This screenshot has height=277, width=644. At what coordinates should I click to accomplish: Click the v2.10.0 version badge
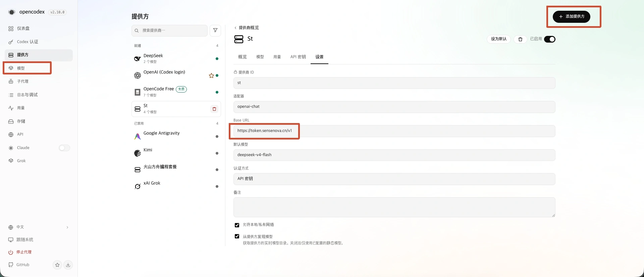57,12
